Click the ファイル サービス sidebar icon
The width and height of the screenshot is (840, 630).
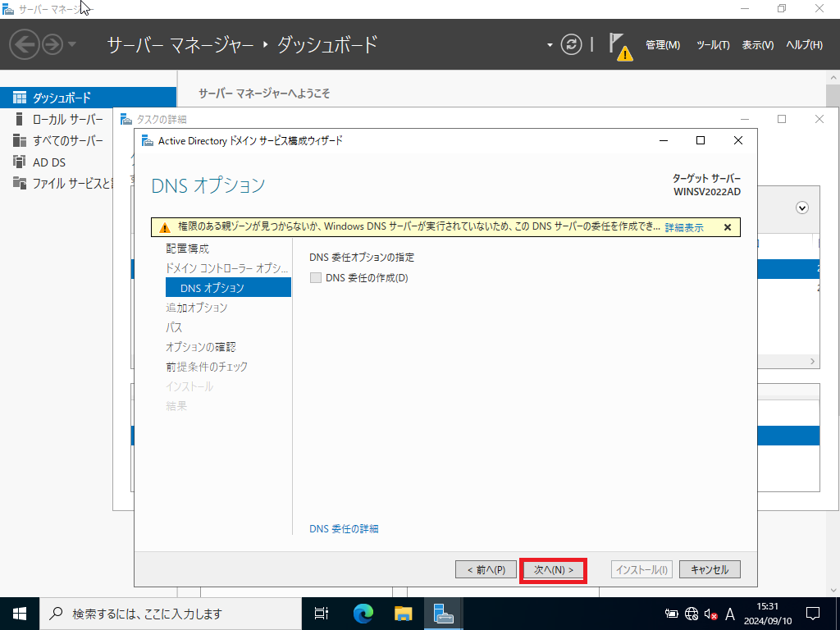coord(20,183)
